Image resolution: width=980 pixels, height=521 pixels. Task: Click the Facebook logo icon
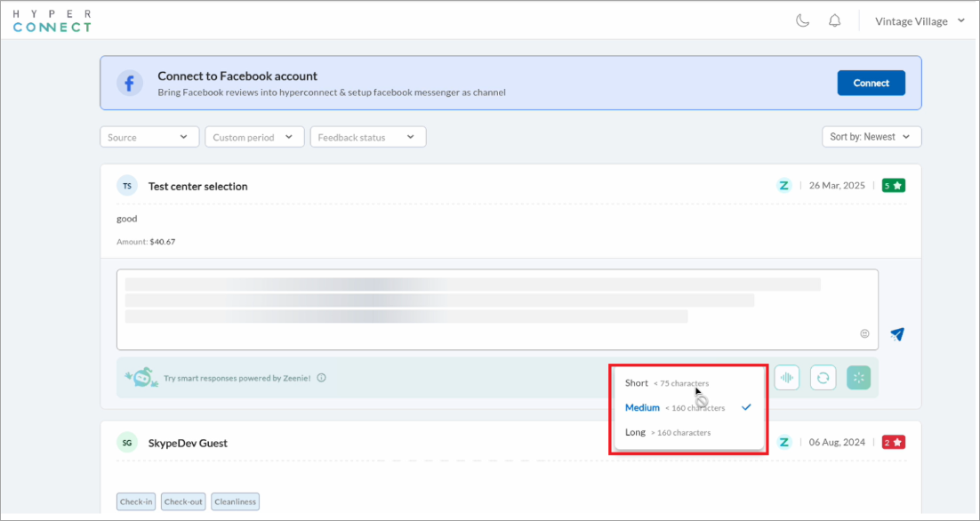(x=130, y=83)
